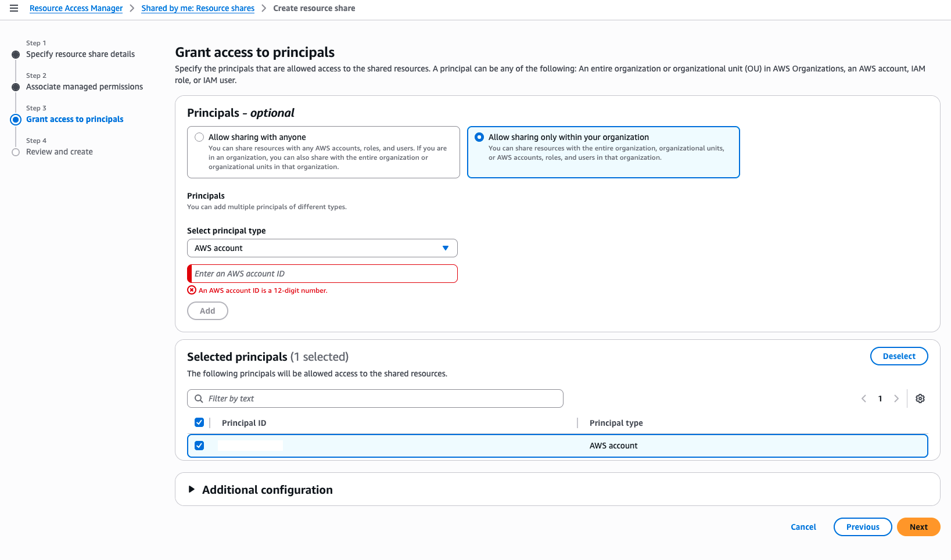Open Resource Access Manager breadcrumb link
This screenshot has height=560, width=951.
[x=76, y=8]
